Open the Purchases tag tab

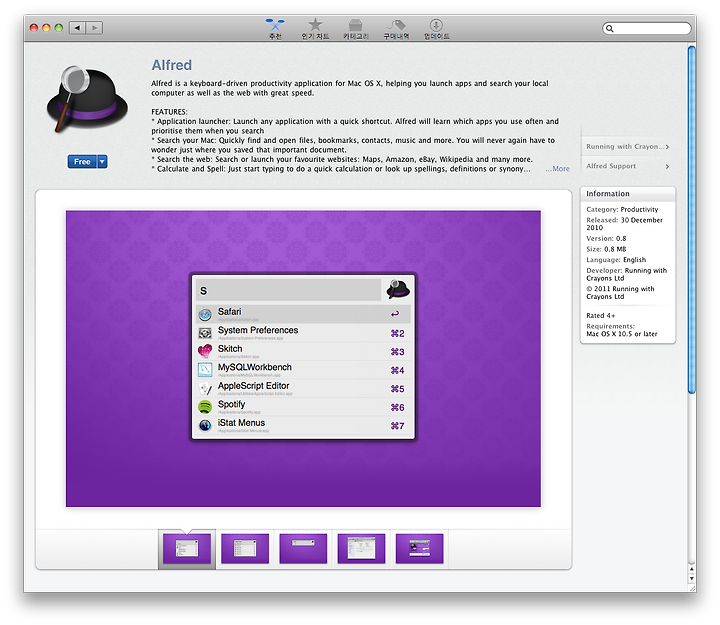pyautogui.click(x=396, y=28)
